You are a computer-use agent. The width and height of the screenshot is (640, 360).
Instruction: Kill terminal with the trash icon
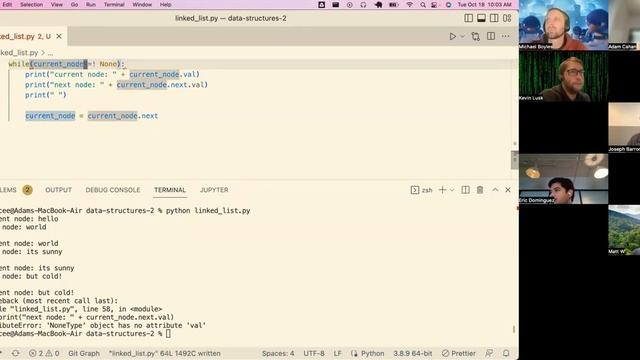point(480,190)
